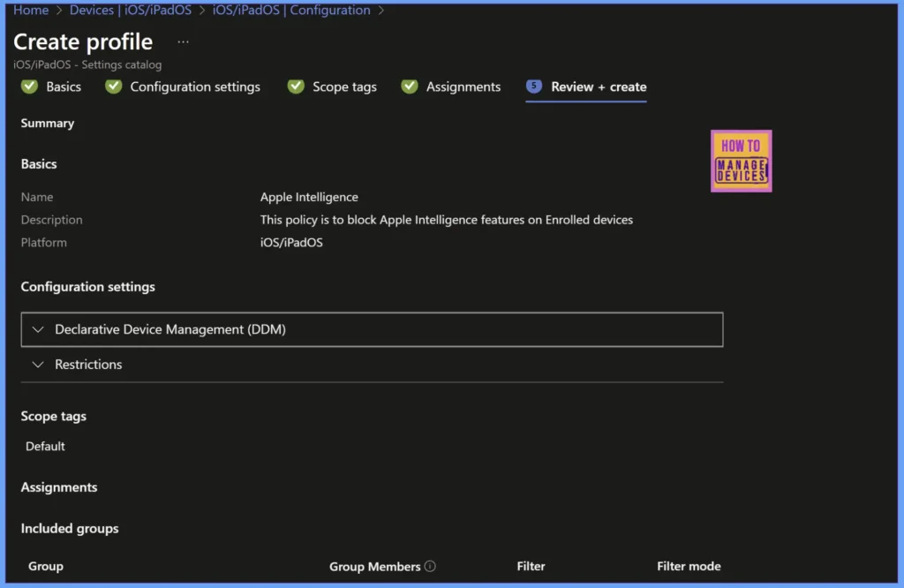The width and height of the screenshot is (904, 588).
Task: Click the Description field label
Action: pos(51,220)
